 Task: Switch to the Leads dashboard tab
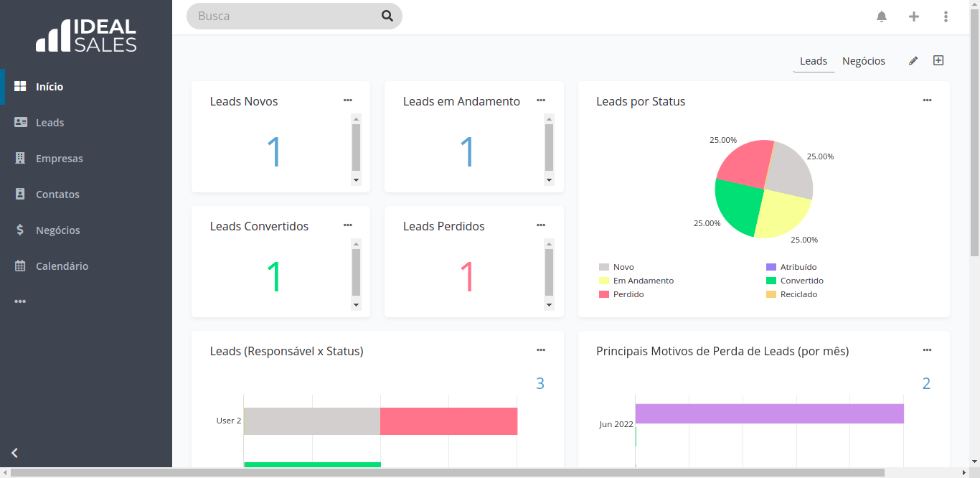[x=814, y=61]
